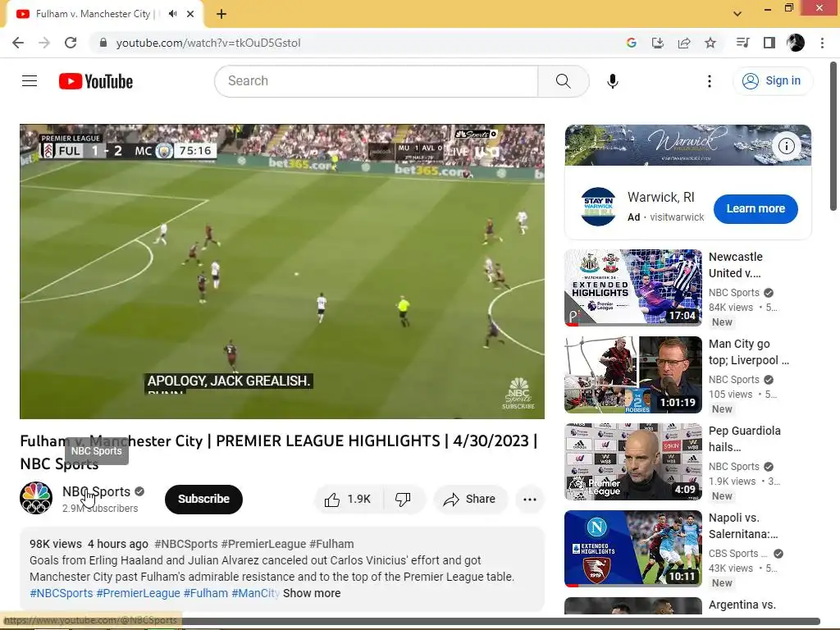Like the video with 1.9K likes
Screen dimensions: 840x630
(348, 500)
